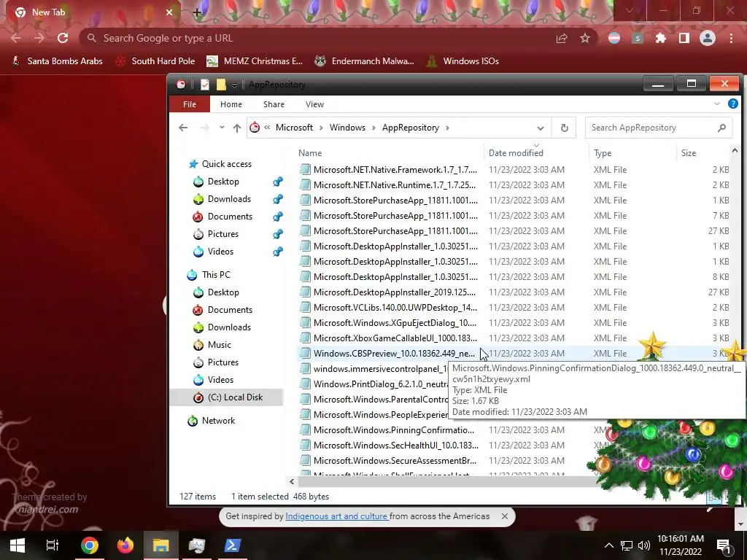Image resolution: width=747 pixels, height=560 pixels.
Task: Open clock showing 10:16:01 AM
Action: [x=681, y=545]
